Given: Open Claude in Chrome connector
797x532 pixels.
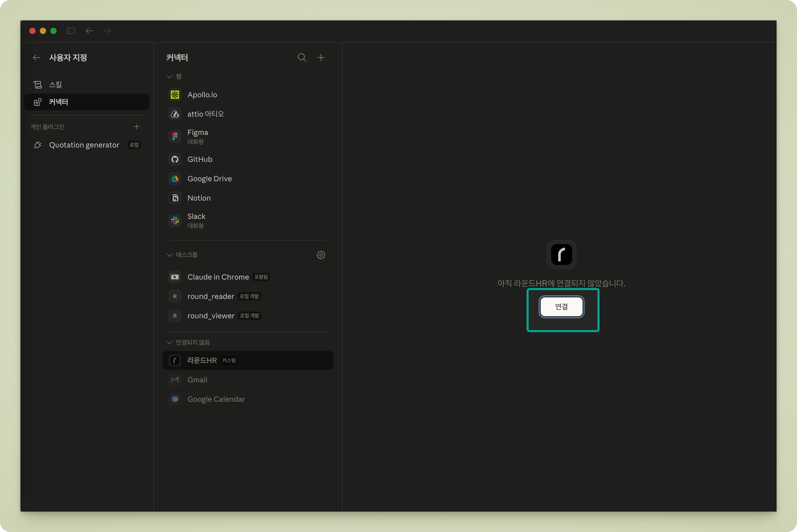Looking at the screenshot, I should [x=218, y=277].
